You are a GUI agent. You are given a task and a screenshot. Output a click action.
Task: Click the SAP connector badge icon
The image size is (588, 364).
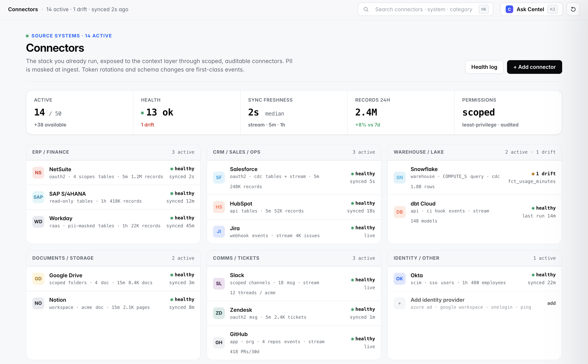pos(38,197)
